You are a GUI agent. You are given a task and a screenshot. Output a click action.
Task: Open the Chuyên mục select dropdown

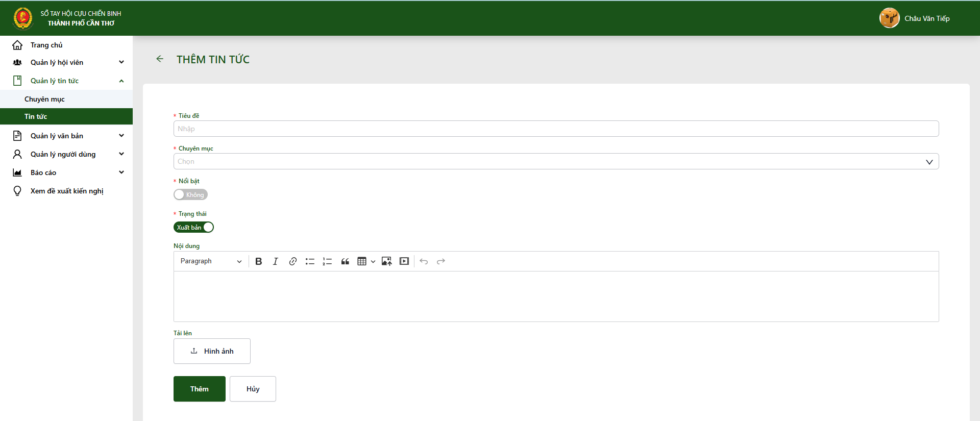[556, 161]
